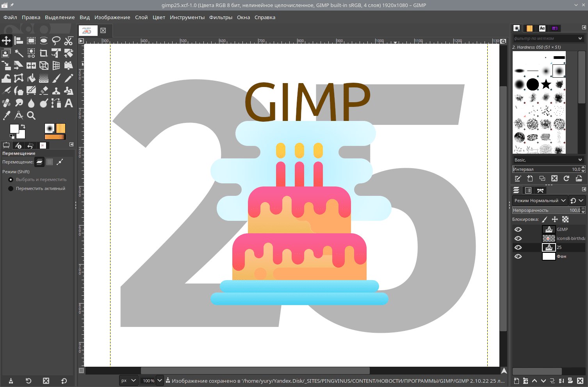The width and height of the screenshot is (588, 387).
Task: Toggle lock position and size icon
Action: tap(555, 219)
